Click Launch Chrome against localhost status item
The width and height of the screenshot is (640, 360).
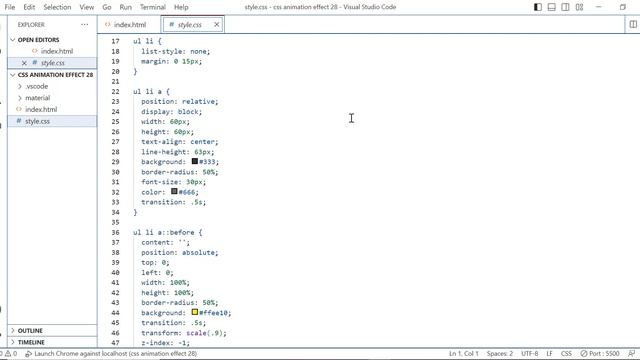pos(111,353)
